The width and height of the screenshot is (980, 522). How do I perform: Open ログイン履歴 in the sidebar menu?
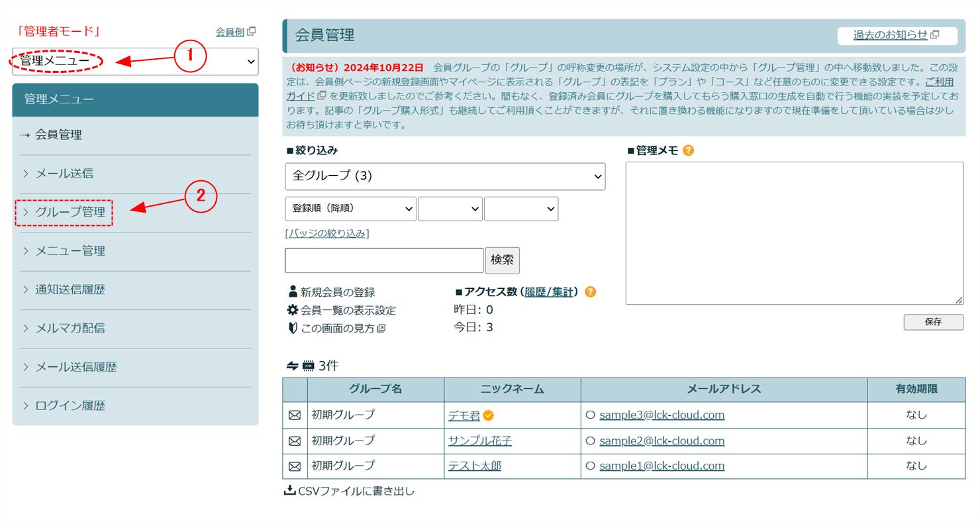(x=70, y=405)
